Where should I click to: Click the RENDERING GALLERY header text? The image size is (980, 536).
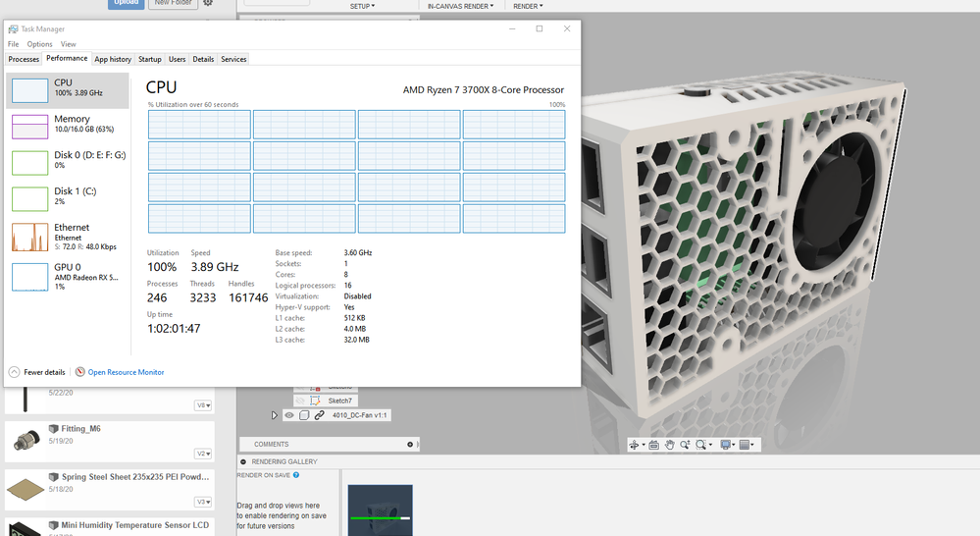point(284,461)
